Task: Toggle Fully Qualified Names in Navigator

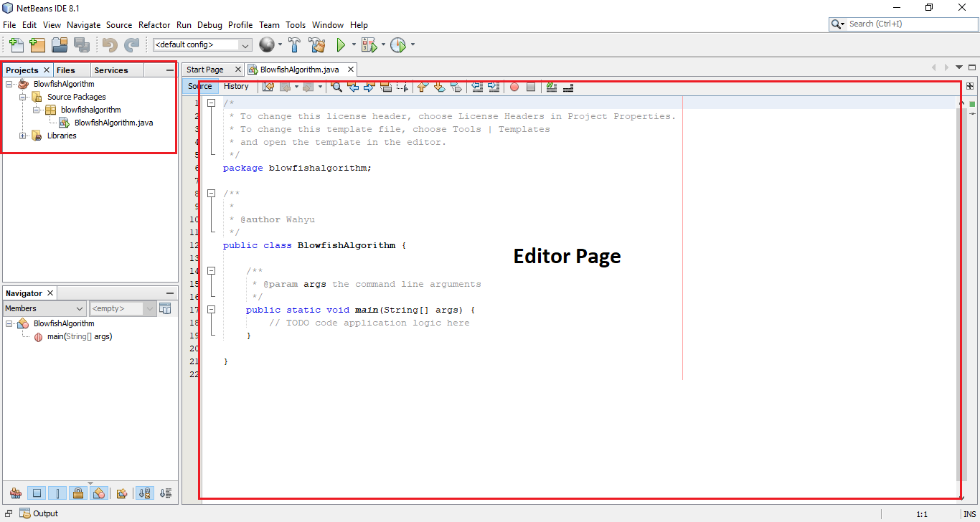Action: (x=122, y=493)
